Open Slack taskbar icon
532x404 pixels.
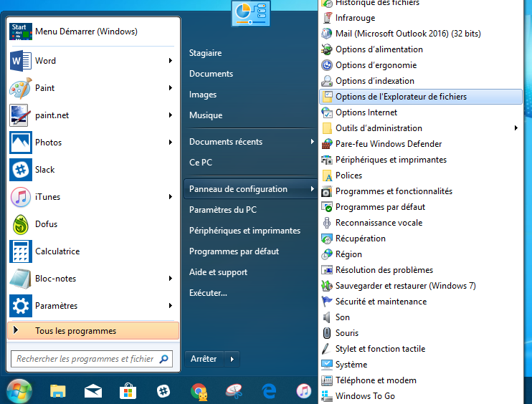tap(163, 391)
